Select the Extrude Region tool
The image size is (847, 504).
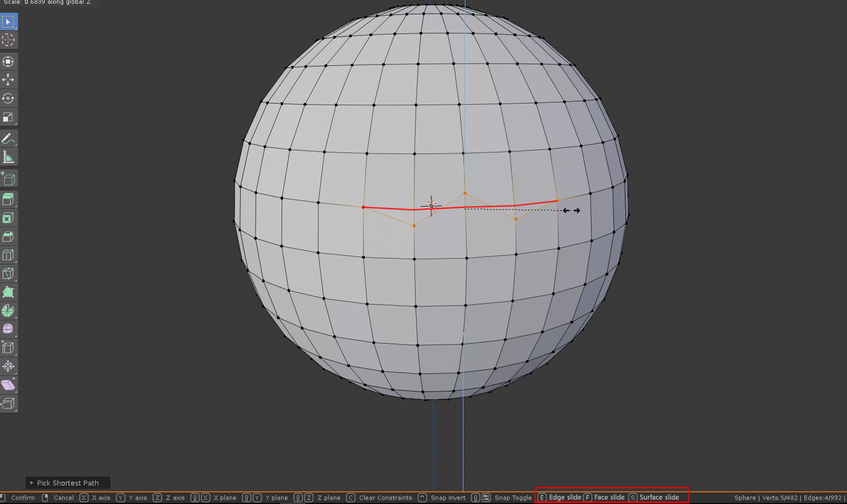pyautogui.click(x=9, y=200)
